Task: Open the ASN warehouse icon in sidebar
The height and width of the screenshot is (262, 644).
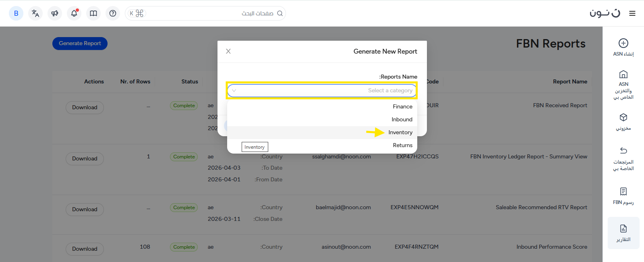Action: pos(623,74)
